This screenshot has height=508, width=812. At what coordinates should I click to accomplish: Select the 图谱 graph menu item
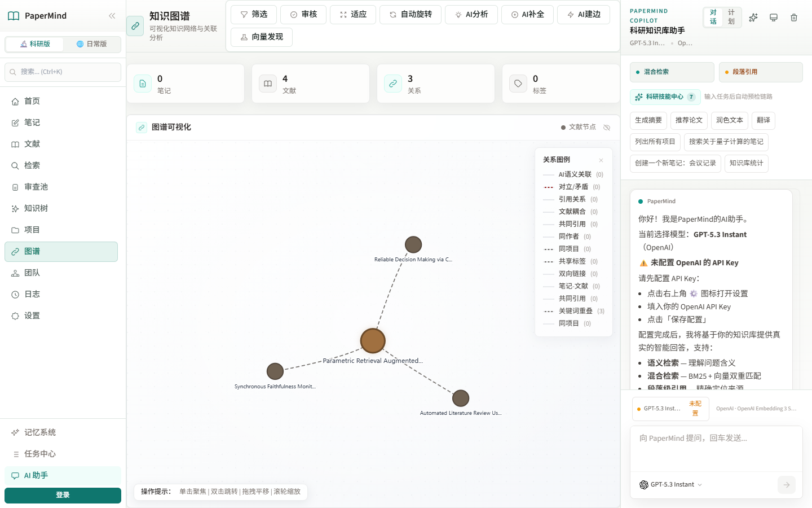(x=61, y=252)
